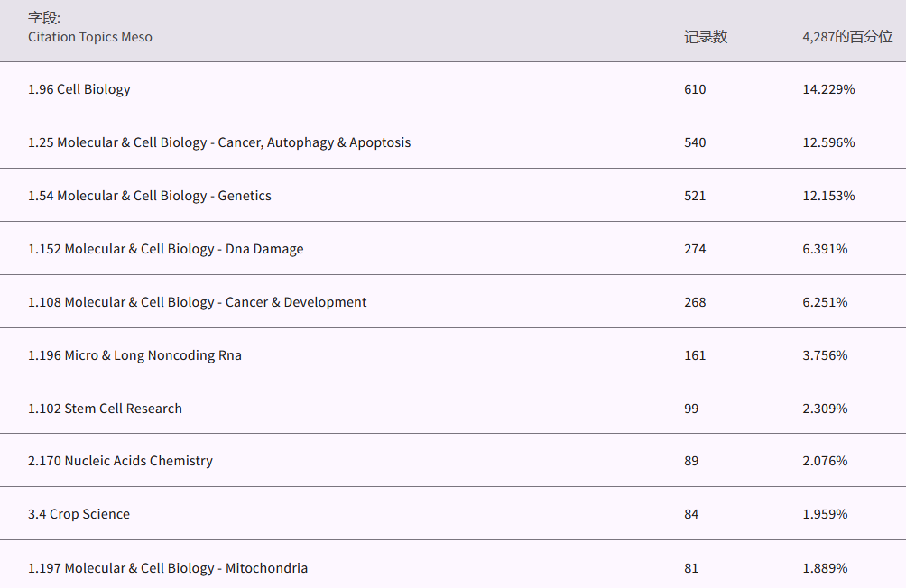Click the 14.229% percentage value
Image resolution: width=906 pixels, height=588 pixels.
point(828,89)
